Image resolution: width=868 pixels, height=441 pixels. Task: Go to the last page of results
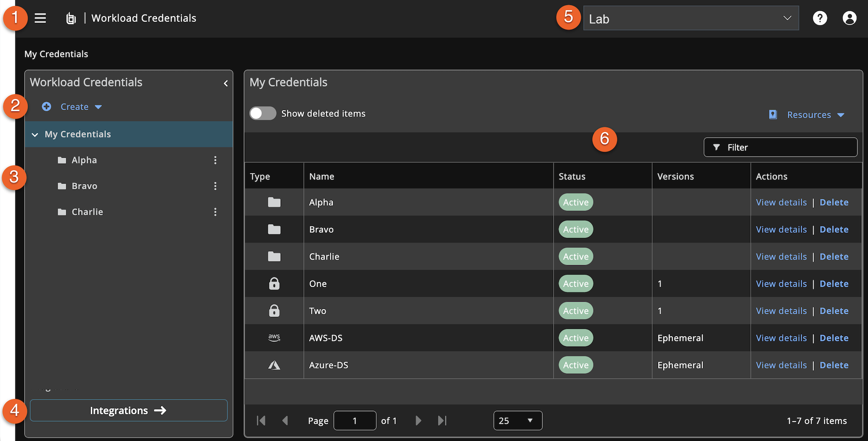[x=442, y=421]
